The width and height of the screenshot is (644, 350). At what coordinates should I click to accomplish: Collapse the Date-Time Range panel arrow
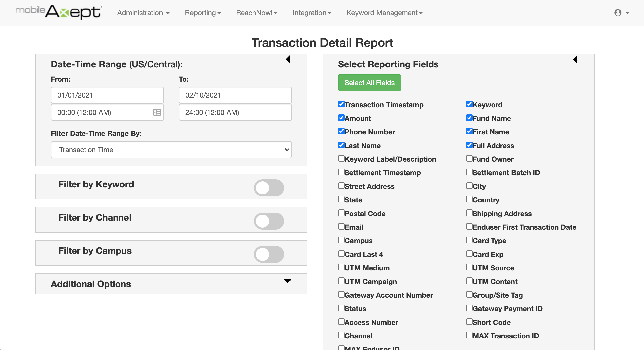tap(288, 60)
